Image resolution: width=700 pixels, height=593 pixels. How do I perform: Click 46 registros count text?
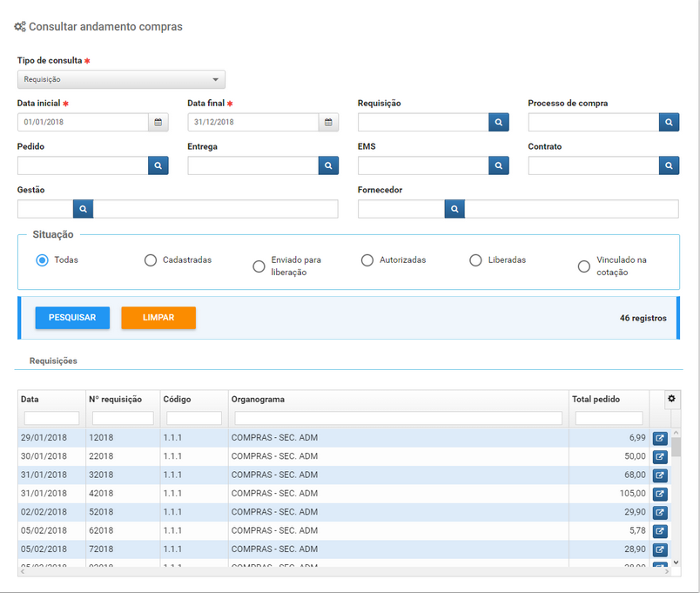coord(643,318)
